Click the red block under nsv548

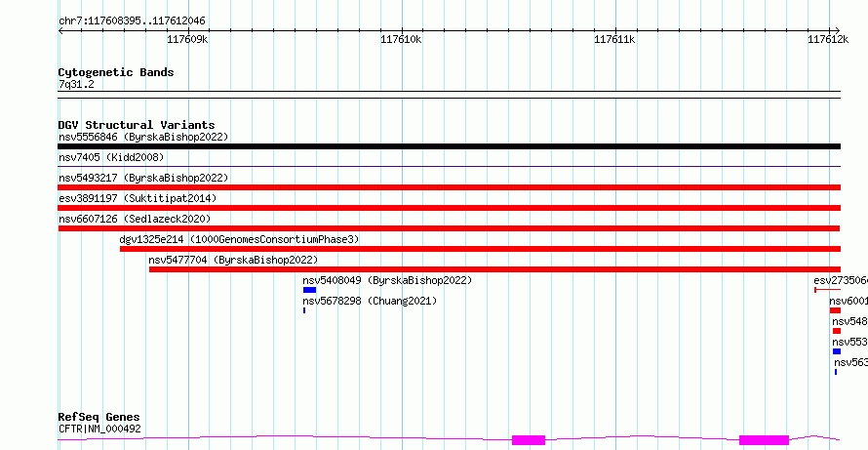[837, 331]
